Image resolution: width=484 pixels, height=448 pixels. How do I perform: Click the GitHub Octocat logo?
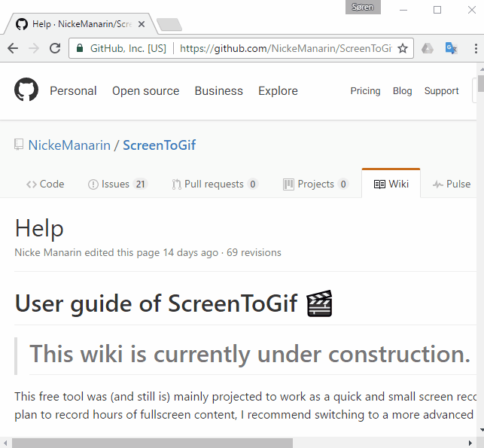coord(26,90)
